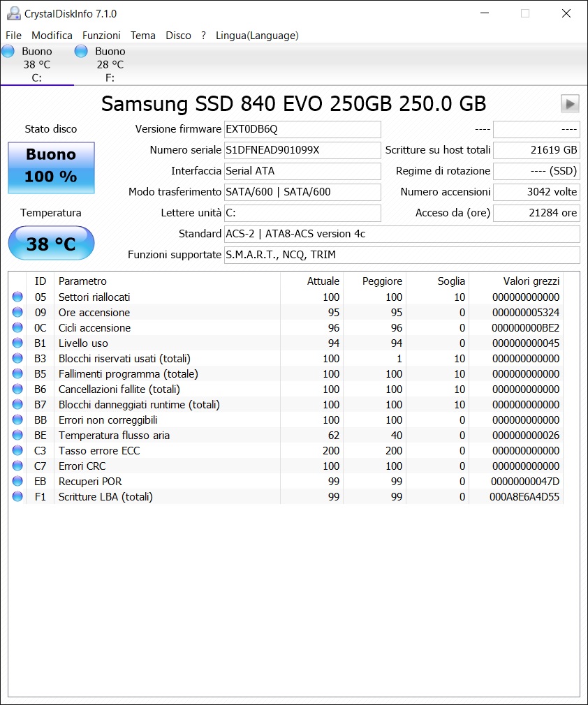Click raw value 000000005324 for Ore accensione
588x705 pixels.
[525, 313]
